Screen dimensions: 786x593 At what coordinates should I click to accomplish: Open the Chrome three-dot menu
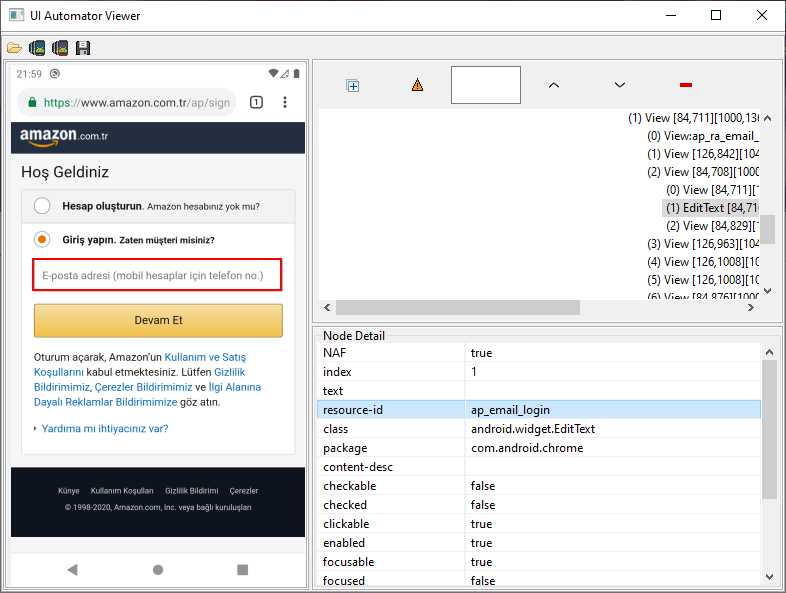point(285,102)
